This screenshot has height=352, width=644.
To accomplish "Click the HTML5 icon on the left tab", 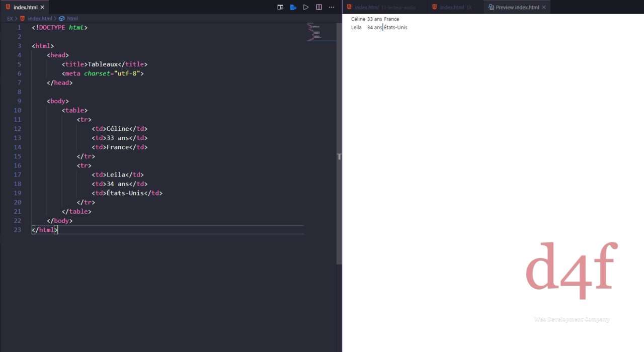I will 8,7.
